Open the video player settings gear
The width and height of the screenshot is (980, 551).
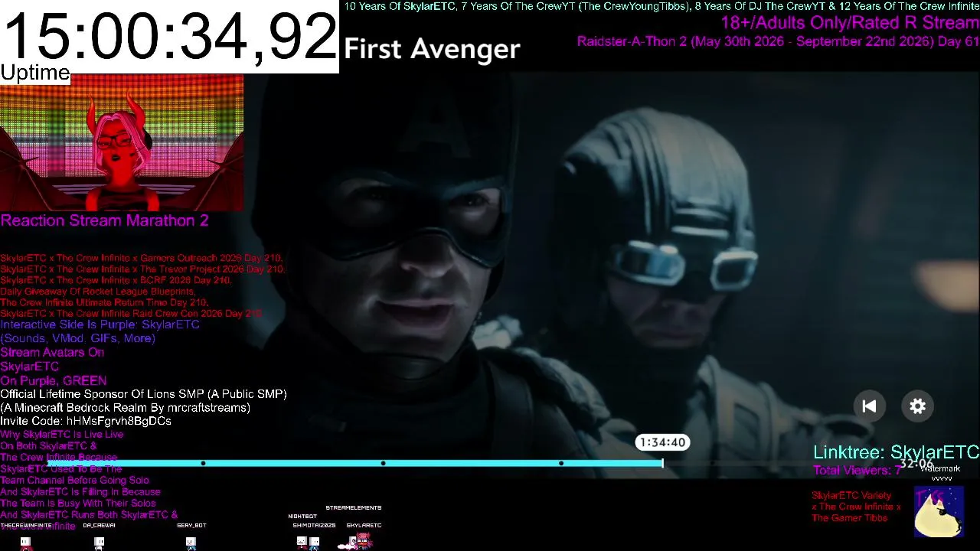click(917, 406)
